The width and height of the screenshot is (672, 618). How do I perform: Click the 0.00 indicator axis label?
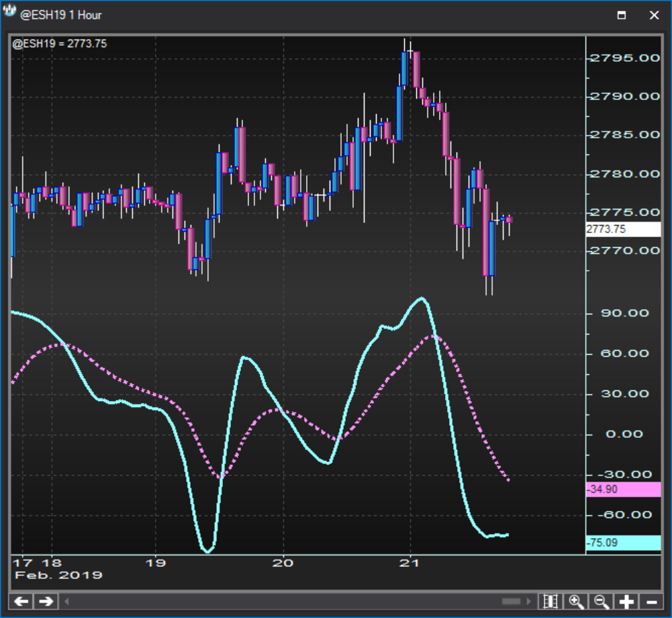click(624, 435)
